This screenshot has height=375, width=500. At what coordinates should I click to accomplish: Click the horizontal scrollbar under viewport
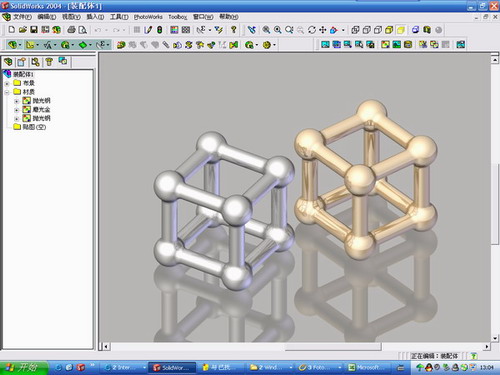pyautogui.click(x=297, y=347)
